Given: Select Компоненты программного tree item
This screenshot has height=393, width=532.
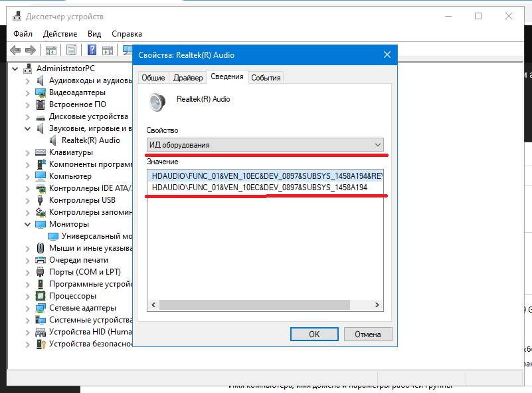Looking at the screenshot, I should click(90, 164).
